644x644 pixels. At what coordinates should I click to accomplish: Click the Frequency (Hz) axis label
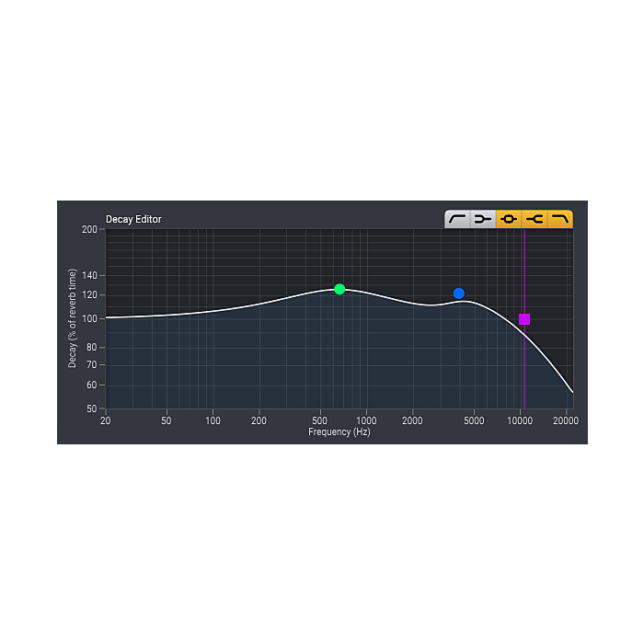pyautogui.click(x=339, y=432)
